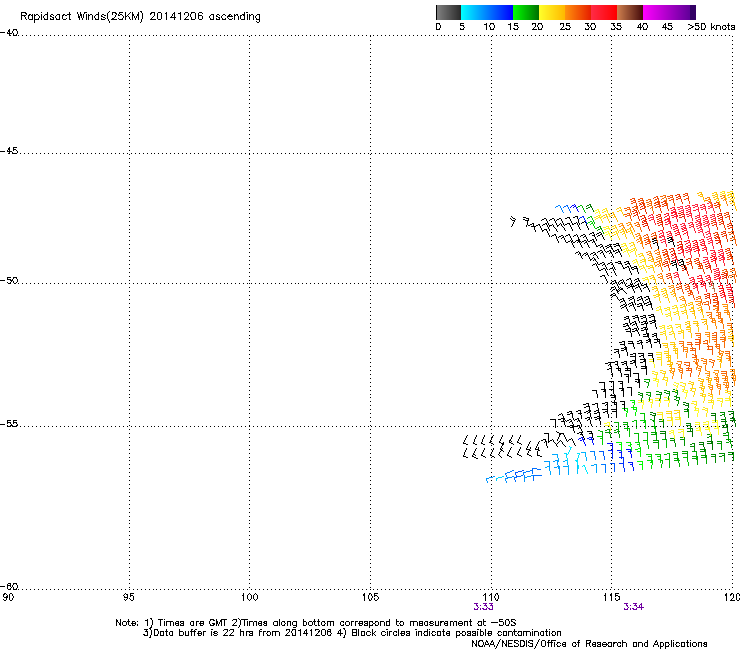Click the latitude label '-45'

(x=9, y=151)
